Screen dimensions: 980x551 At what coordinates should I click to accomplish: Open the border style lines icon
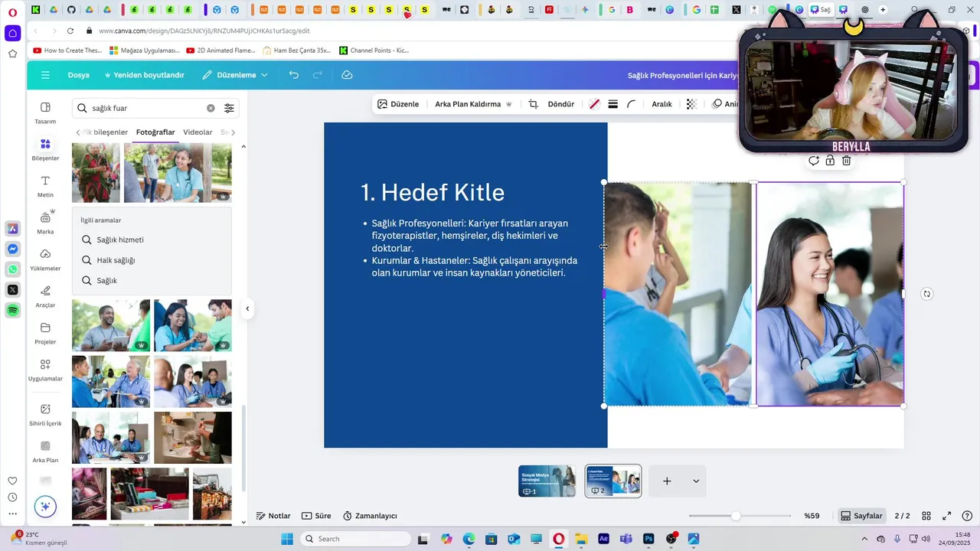click(613, 104)
